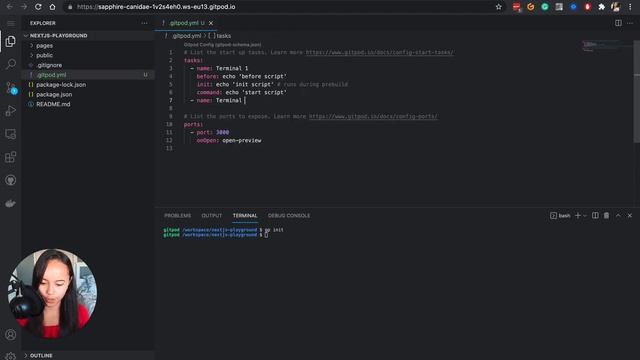This screenshot has width=640, height=360.
Task: Reload the browser page
Action: point(38,7)
